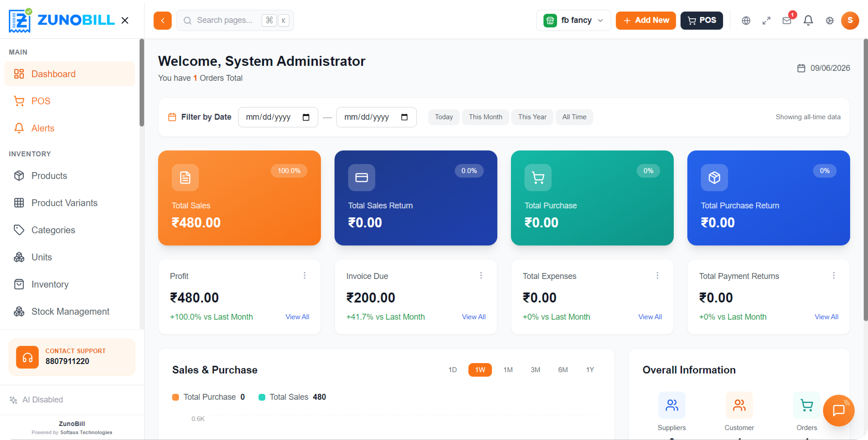Open Stock Management in the sidebar

coord(70,311)
